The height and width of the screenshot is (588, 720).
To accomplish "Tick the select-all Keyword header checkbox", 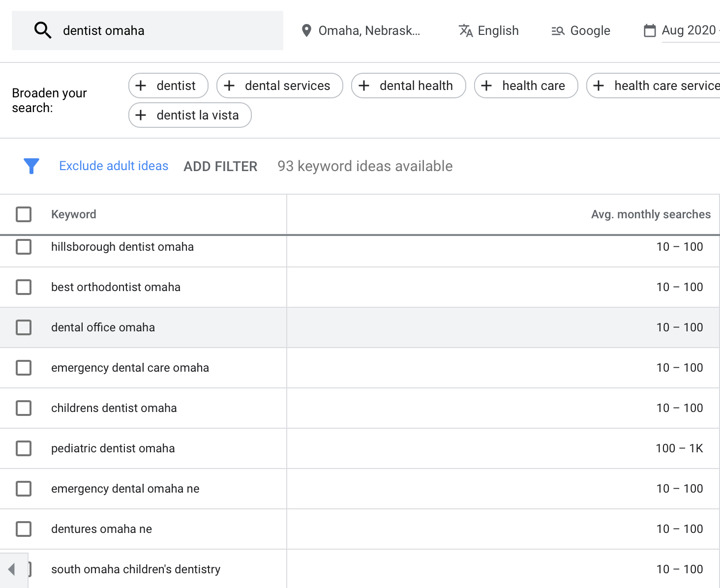I will [x=24, y=214].
